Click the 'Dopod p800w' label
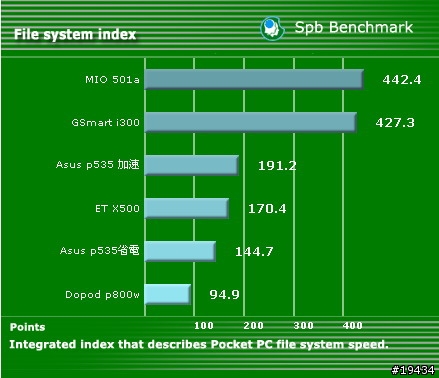 (102, 295)
